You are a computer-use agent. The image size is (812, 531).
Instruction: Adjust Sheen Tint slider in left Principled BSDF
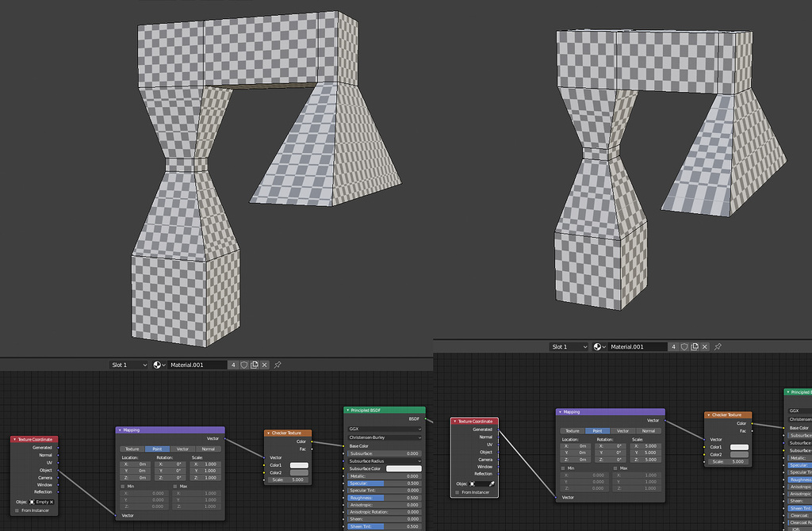[384, 526]
